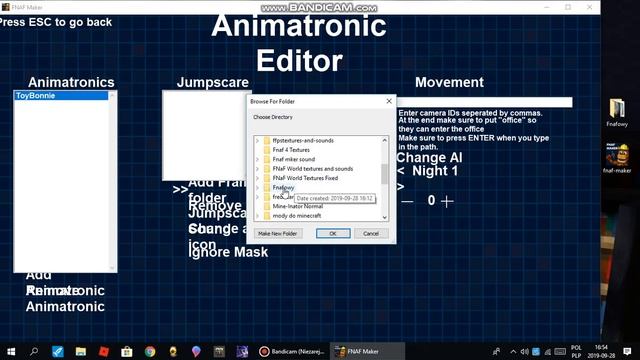Screen dimensions: 640x360
Task: Select the Fnaf 4 Textures folder
Action: click(x=291, y=150)
